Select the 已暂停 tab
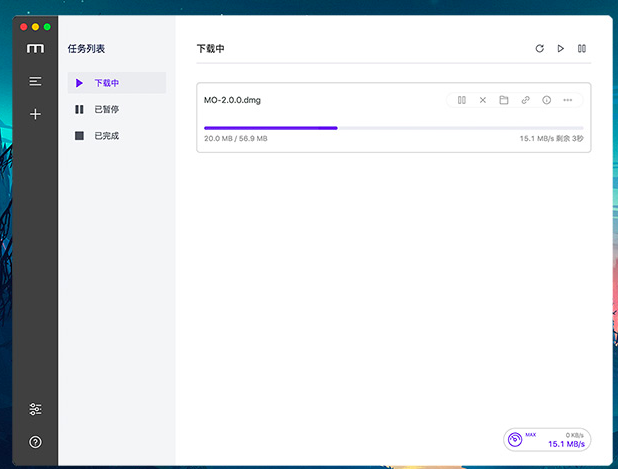This screenshot has width=618, height=469. (x=117, y=109)
